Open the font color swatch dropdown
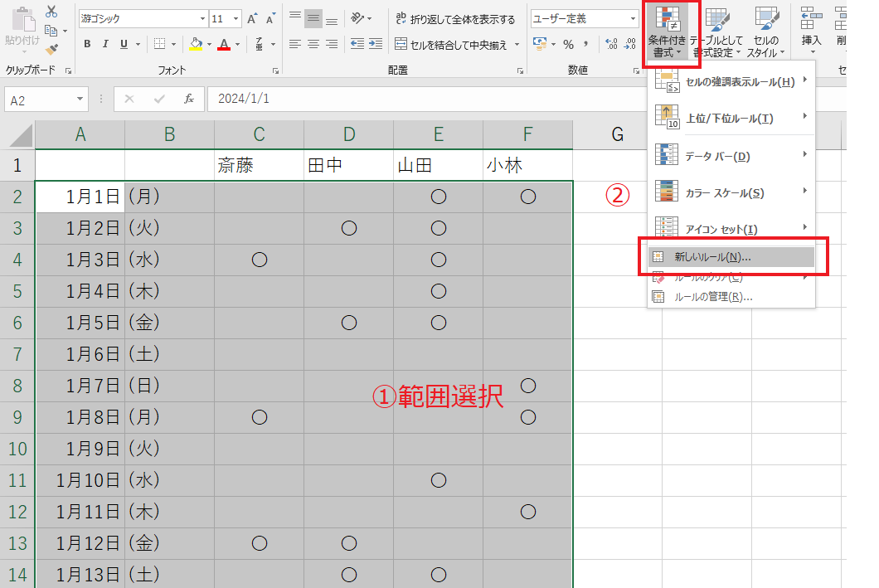 coord(224,44)
